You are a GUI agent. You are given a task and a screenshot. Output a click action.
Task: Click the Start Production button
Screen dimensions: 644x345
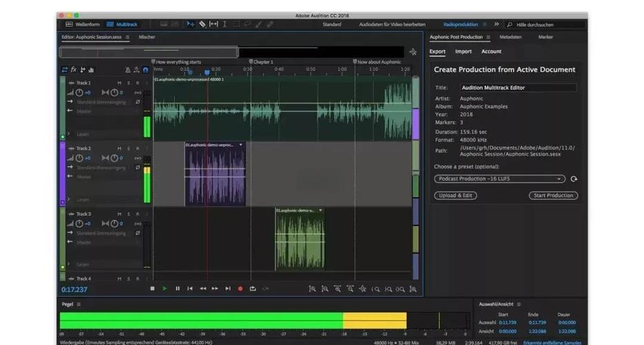click(553, 195)
